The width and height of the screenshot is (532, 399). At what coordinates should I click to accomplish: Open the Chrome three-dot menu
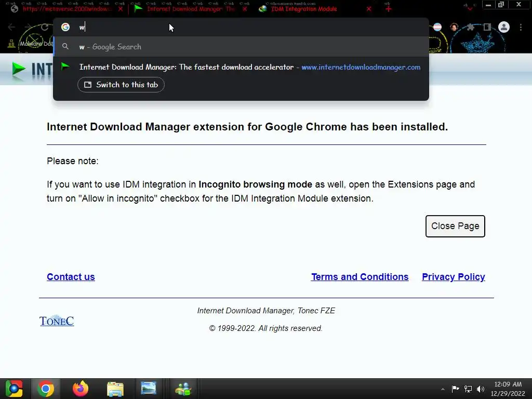(521, 27)
